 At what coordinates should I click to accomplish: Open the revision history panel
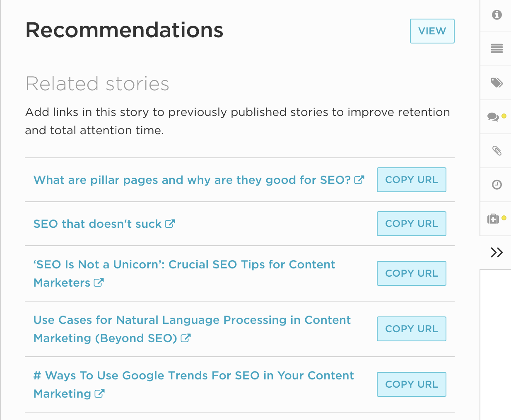[496, 185]
